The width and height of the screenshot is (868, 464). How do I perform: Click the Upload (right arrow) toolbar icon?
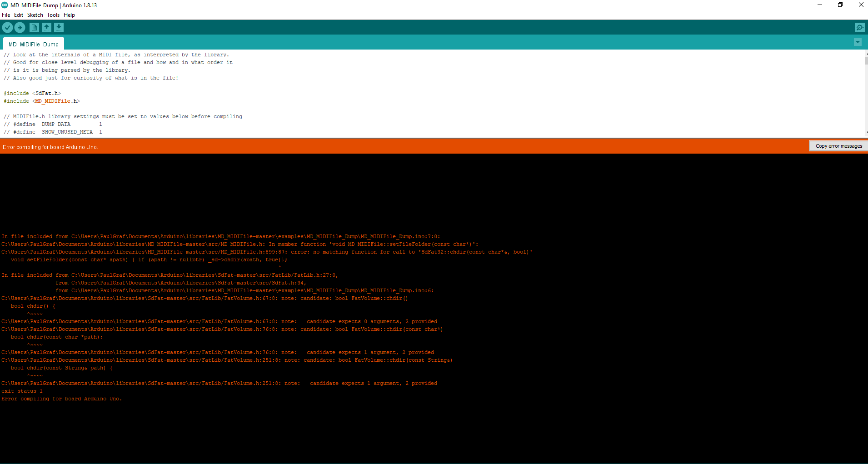tap(20, 27)
